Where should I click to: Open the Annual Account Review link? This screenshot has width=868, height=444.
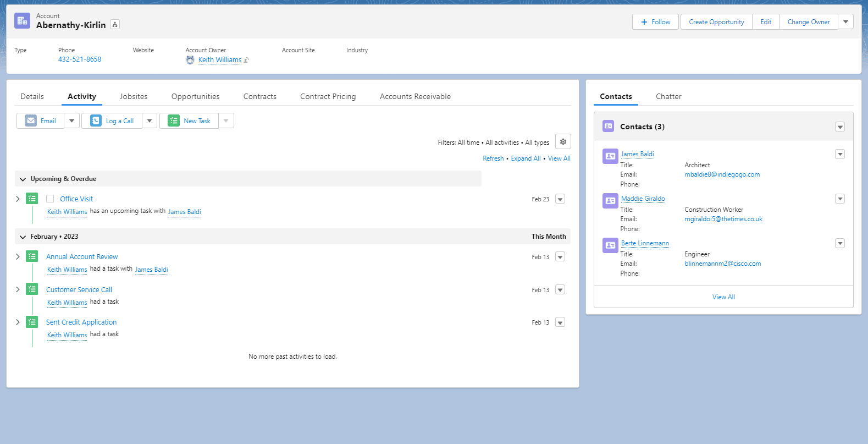pyautogui.click(x=82, y=257)
